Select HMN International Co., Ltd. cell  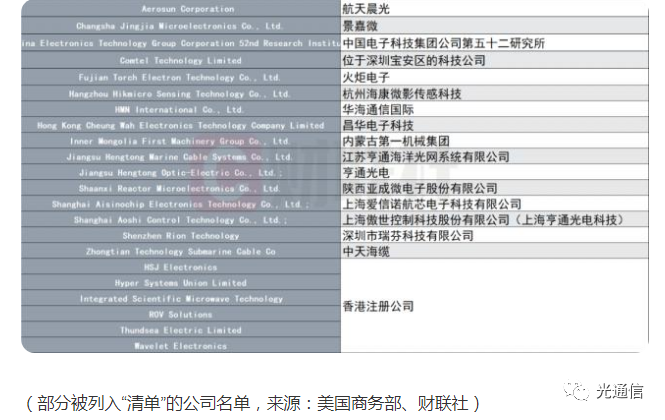181,109
